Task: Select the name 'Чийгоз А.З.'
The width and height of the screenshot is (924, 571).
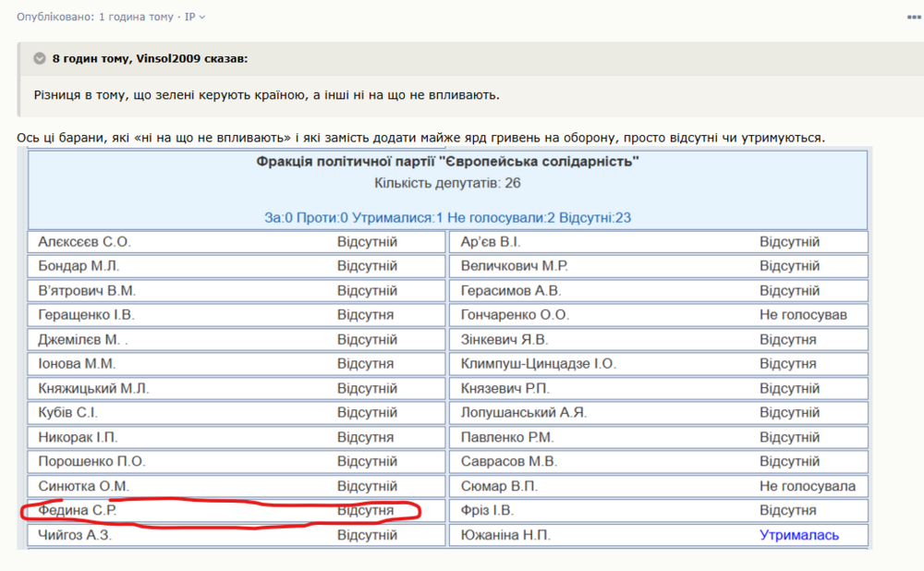Action: click(74, 536)
